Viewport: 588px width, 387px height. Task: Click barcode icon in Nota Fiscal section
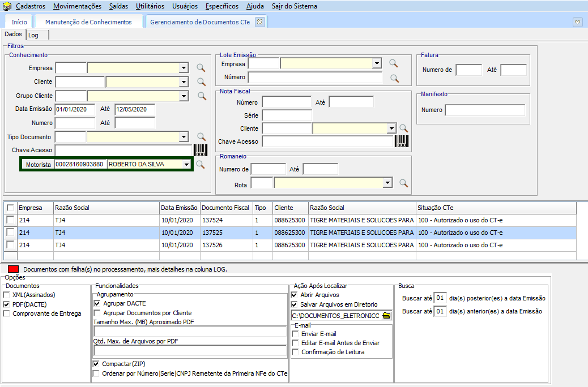tap(402, 142)
